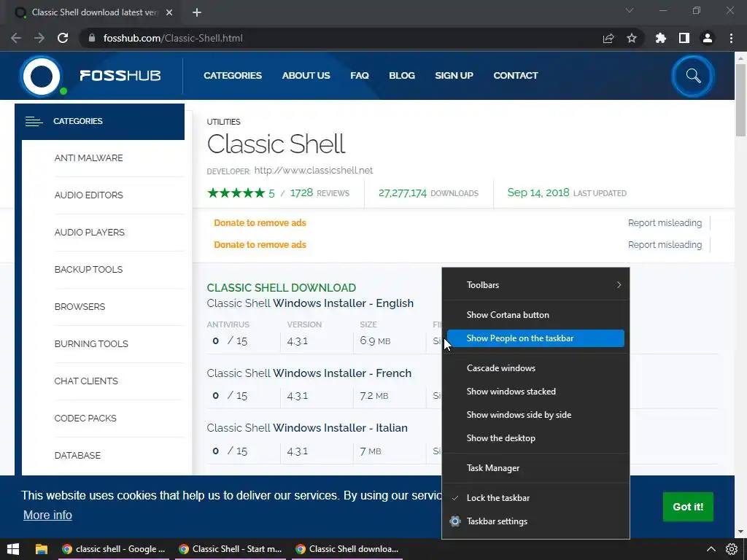Select Show People on the taskbar

(535, 338)
